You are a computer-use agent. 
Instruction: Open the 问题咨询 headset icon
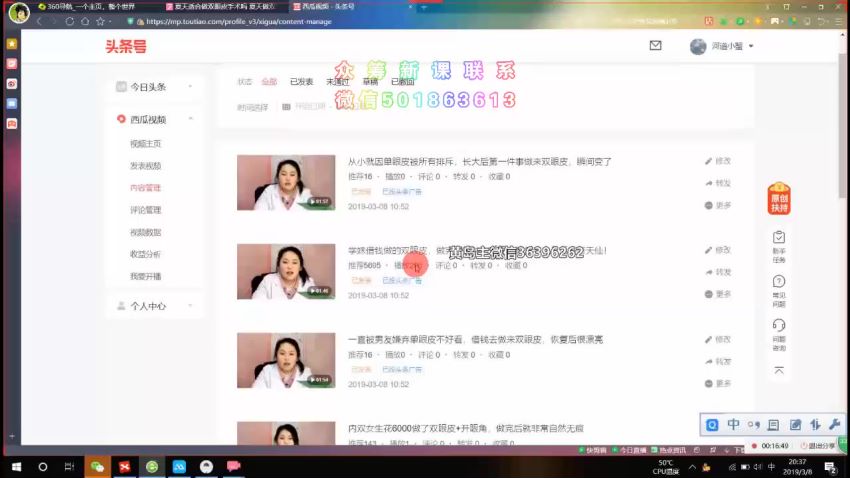(x=779, y=335)
